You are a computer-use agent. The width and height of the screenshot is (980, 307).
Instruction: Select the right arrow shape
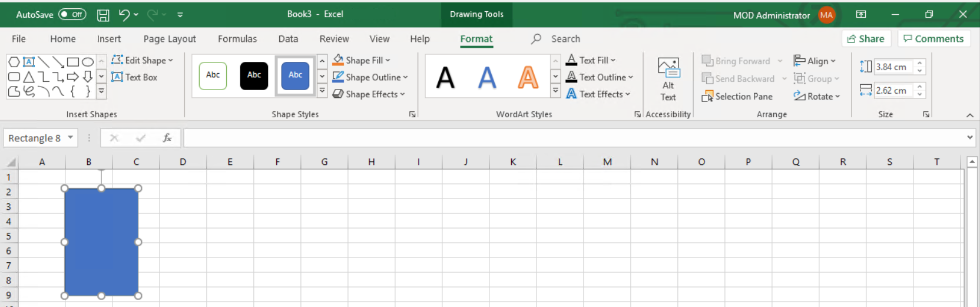point(73,77)
